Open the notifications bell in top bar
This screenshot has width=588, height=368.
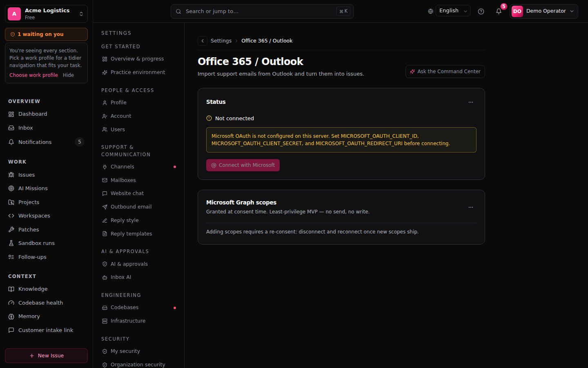pos(499,11)
